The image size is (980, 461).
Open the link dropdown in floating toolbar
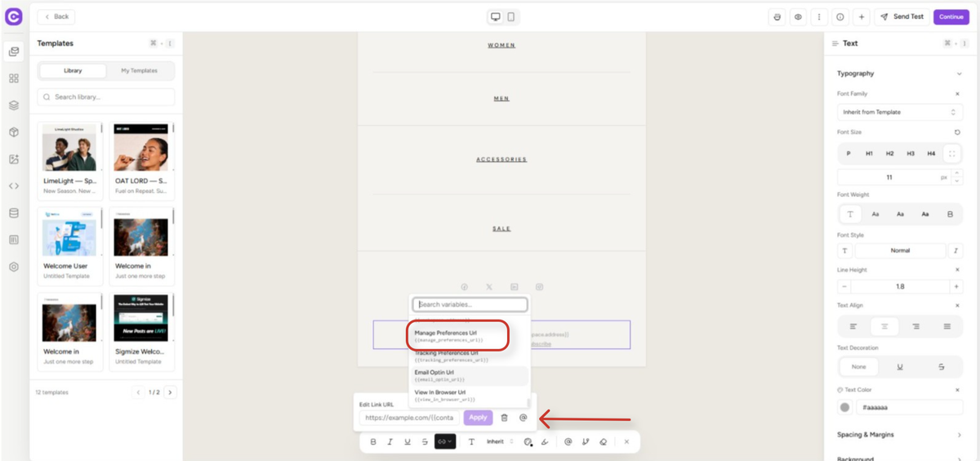tap(445, 441)
